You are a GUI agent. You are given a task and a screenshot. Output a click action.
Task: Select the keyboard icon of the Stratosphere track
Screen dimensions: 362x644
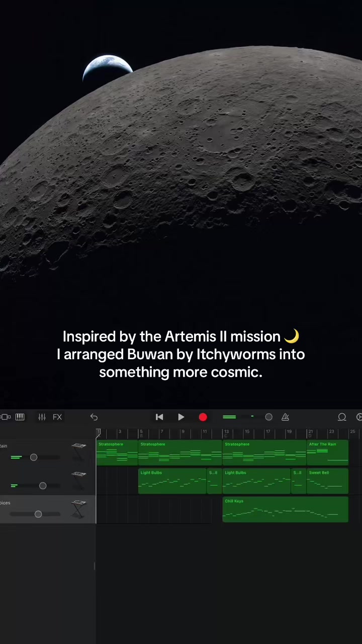[x=79, y=452]
